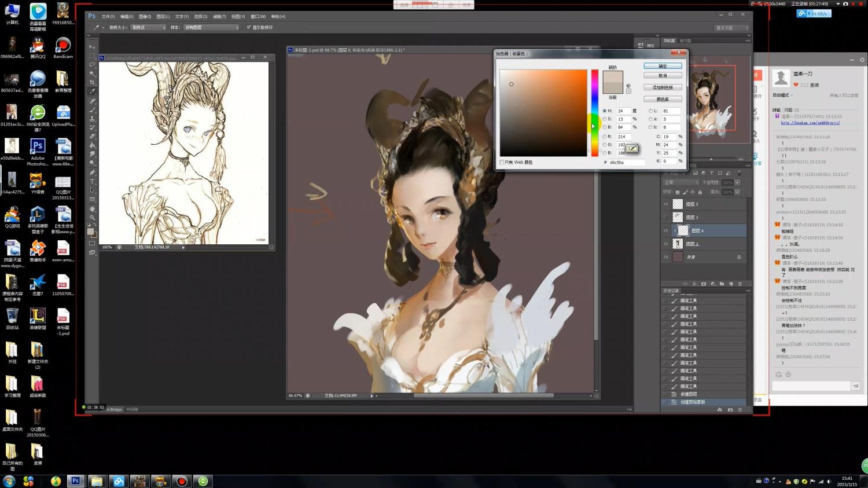Select the History Brush tool
This screenshot has height=488, width=868.
(x=92, y=127)
